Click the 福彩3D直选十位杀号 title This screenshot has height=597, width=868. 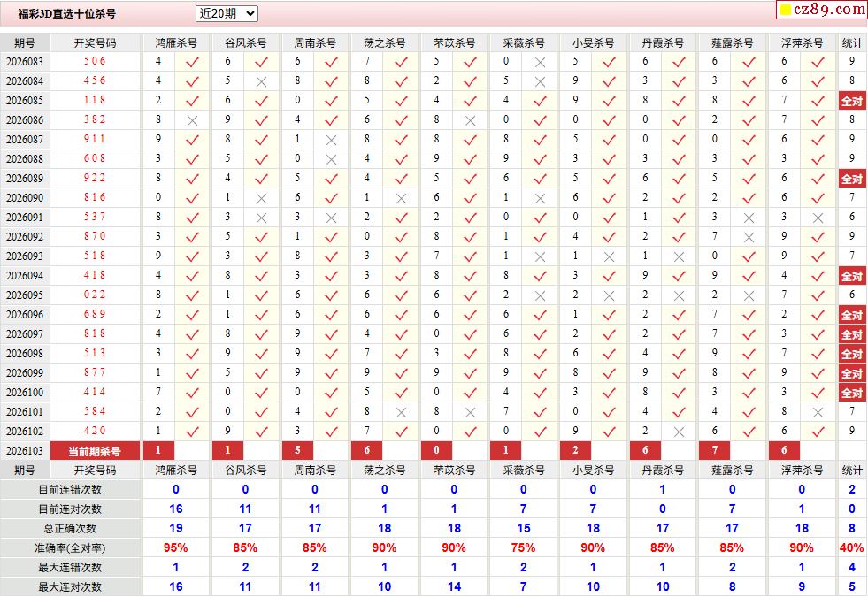pos(67,14)
